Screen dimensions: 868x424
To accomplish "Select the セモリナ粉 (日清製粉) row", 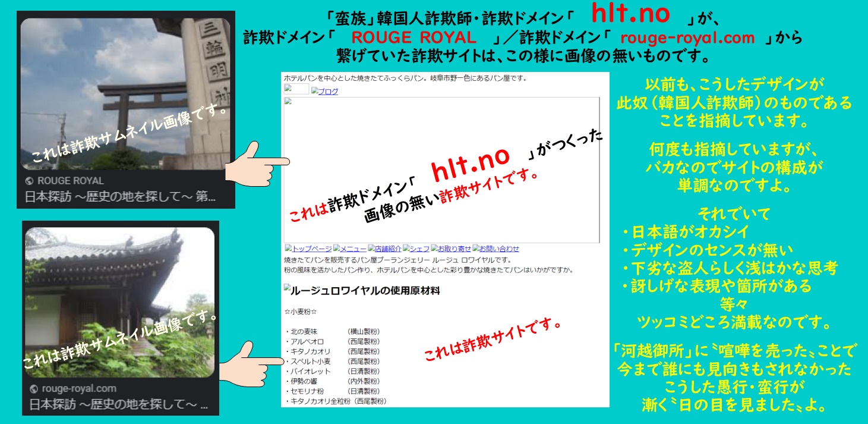I will 332,391.
